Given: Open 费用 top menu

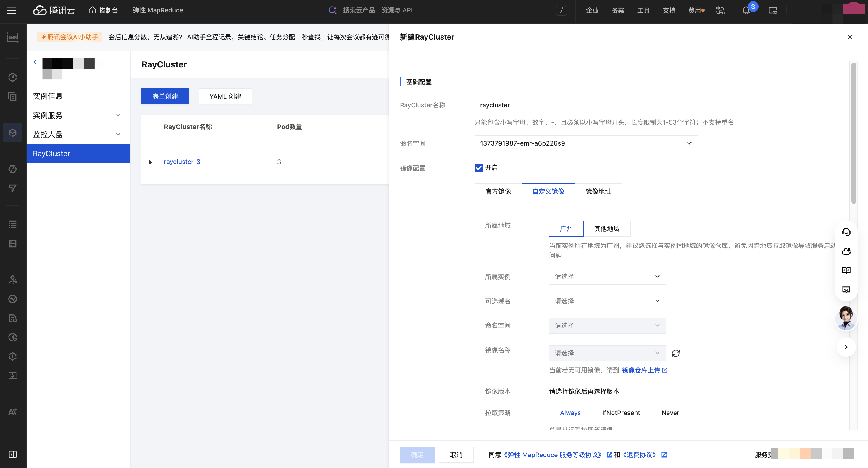Looking at the screenshot, I should coord(694,10).
